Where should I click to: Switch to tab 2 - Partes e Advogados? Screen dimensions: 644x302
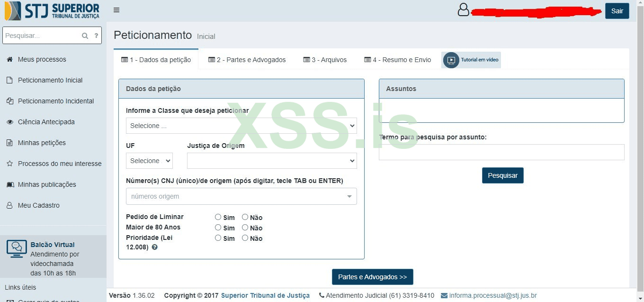[x=247, y=60]
